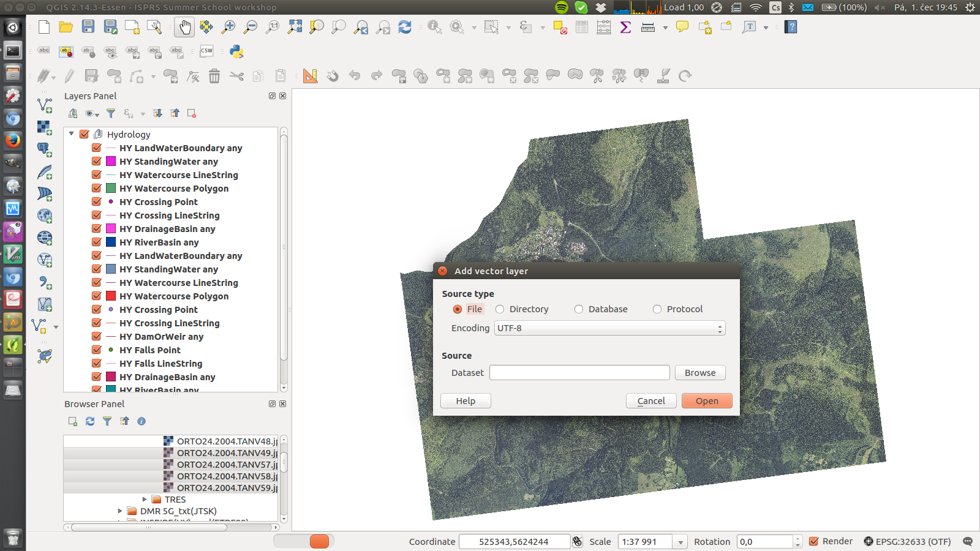Click the Open button in dialog
This screenshot has width=980, height=551.
pyautogui.click(x=707, y=401)
